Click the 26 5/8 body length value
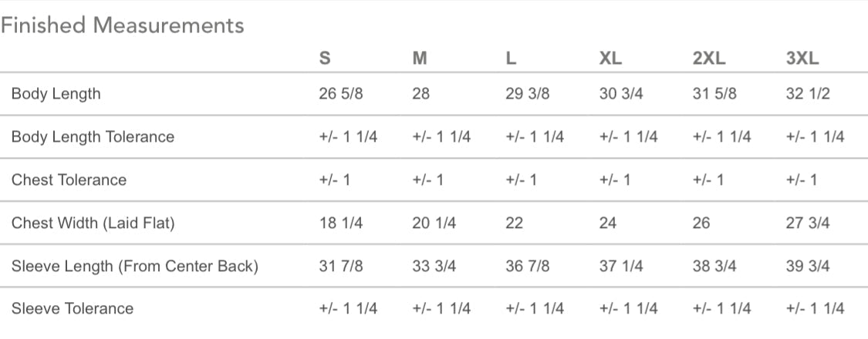 (x=341, y=93)
